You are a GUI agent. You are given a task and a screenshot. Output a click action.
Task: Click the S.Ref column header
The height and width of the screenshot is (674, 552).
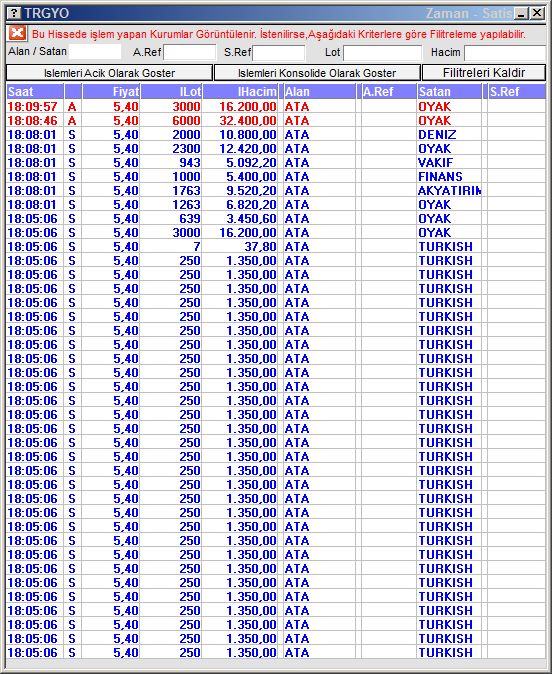pos(517,92)
